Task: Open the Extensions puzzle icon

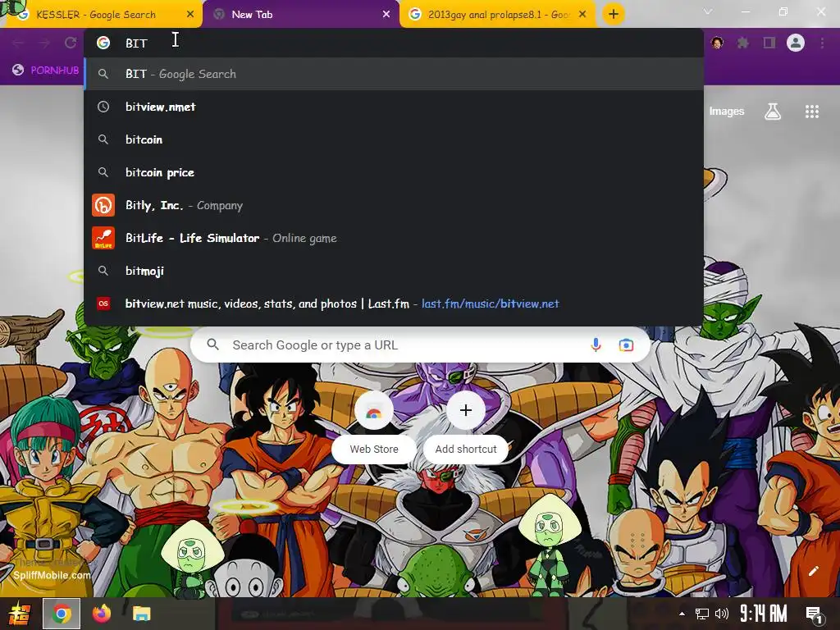Action: point(743,43)
